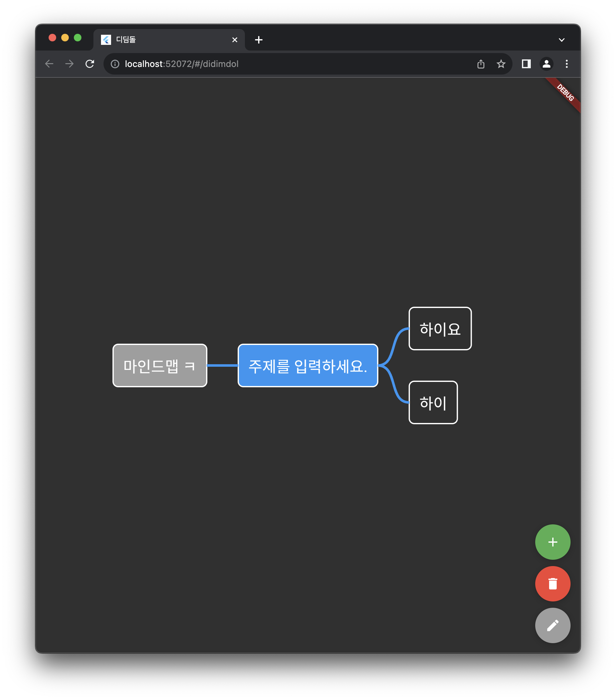
Task: Go back with the back arrow
Action: [49, 64]
